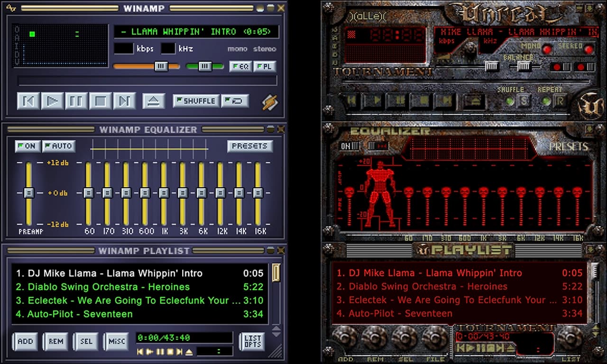The height and width of the screenshot is (364, 607).
Task: Toggle SHUFFLE in the classic Winamp player
Action: 196,101
